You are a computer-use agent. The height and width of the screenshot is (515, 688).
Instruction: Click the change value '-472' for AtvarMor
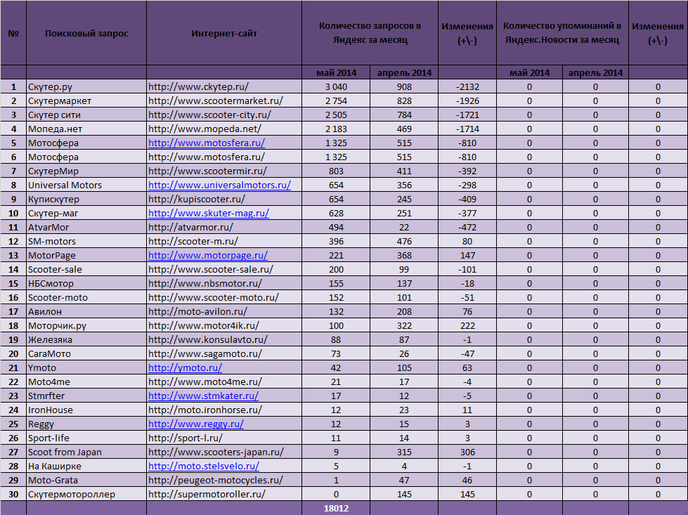pos(467,227)
